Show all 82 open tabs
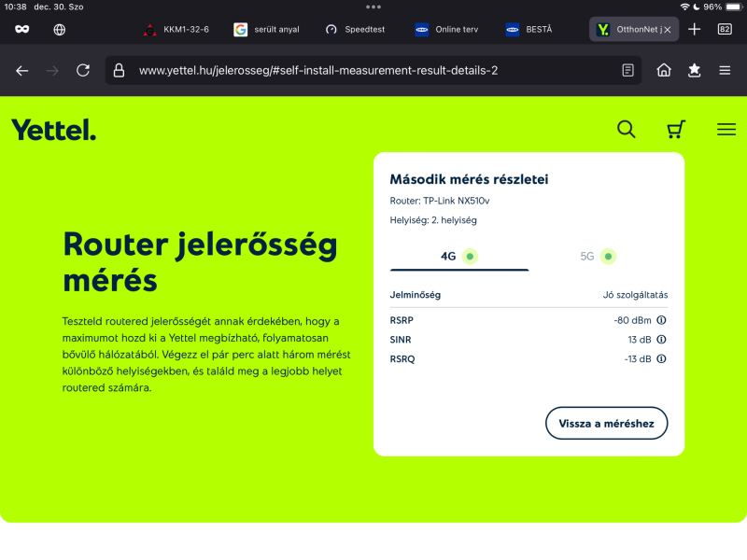Viewport: 747px width, 560px height. click(x=725, y=30)
